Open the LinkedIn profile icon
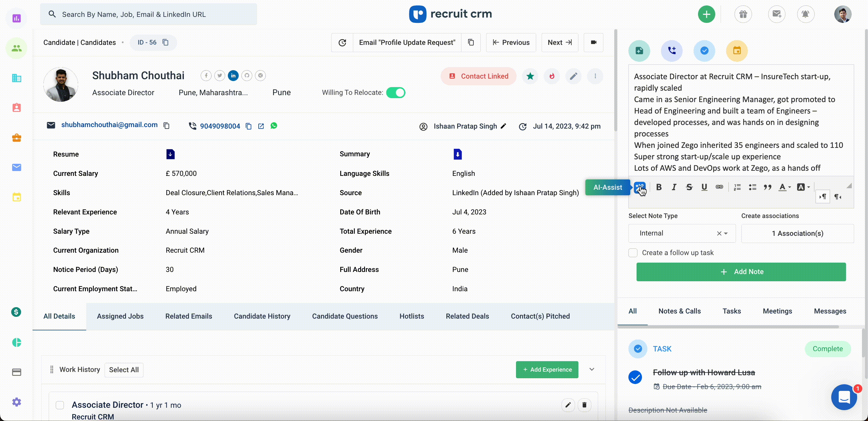 coord(233,75)
